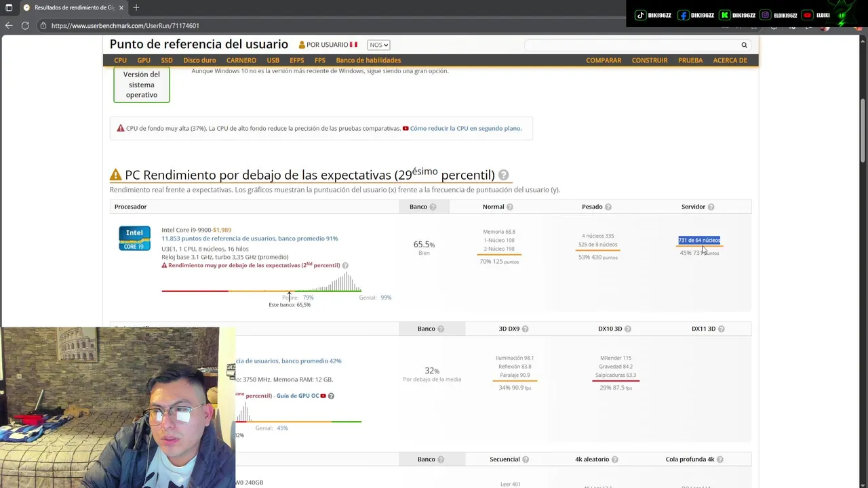Click help icon after CPU '2nd percentil' warning
868x488 pixels.
pos(345,266)
